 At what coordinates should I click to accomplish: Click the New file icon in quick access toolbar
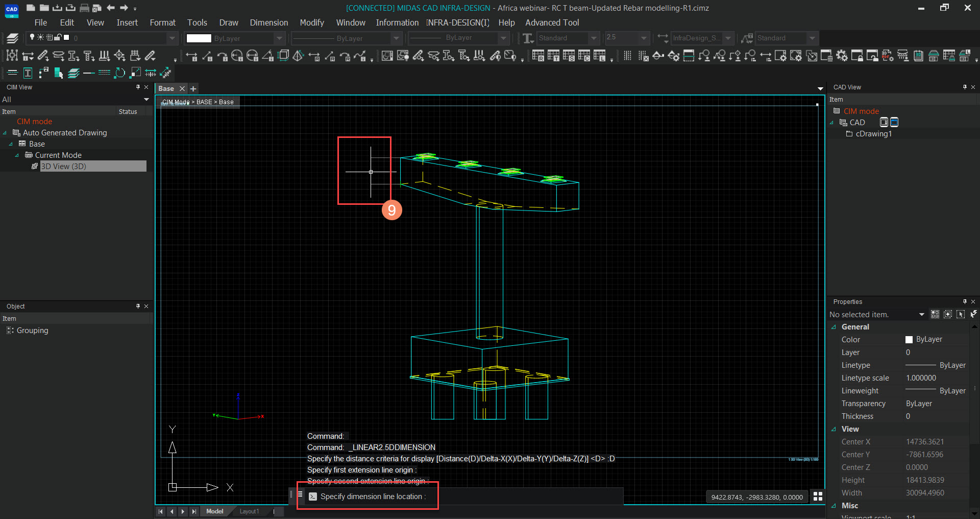[x=31, y=8]
